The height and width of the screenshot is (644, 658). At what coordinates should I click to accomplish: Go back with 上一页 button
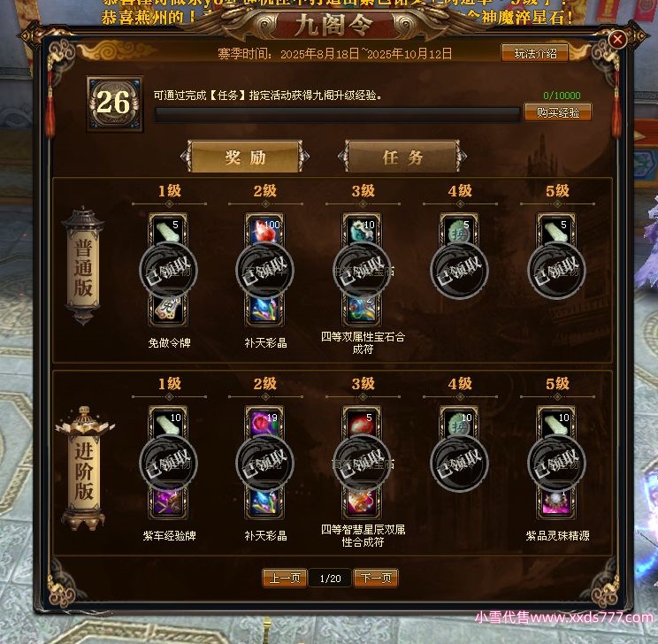pos(285,578)
